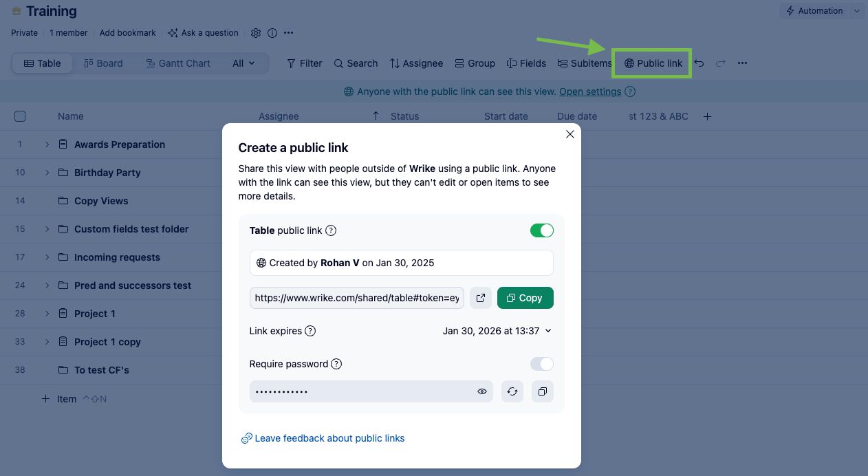868x476 pixels.
Task: Open toolbar more options ellipsis
Action: tap(742, 63)
